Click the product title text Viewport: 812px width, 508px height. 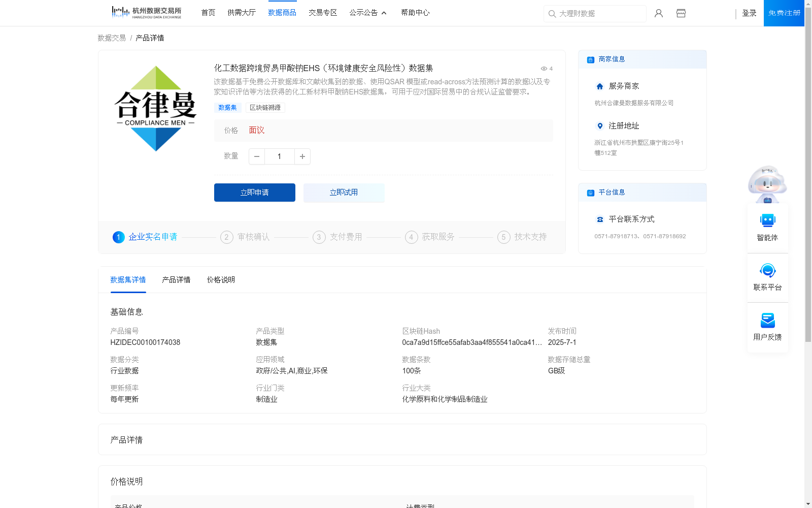(323, 68)
